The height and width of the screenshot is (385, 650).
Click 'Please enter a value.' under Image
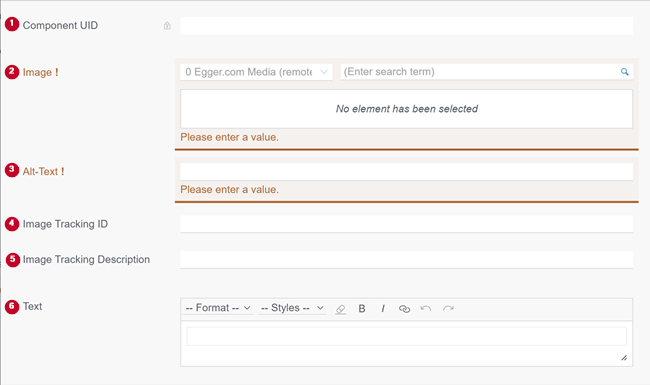tap(229, 137)
